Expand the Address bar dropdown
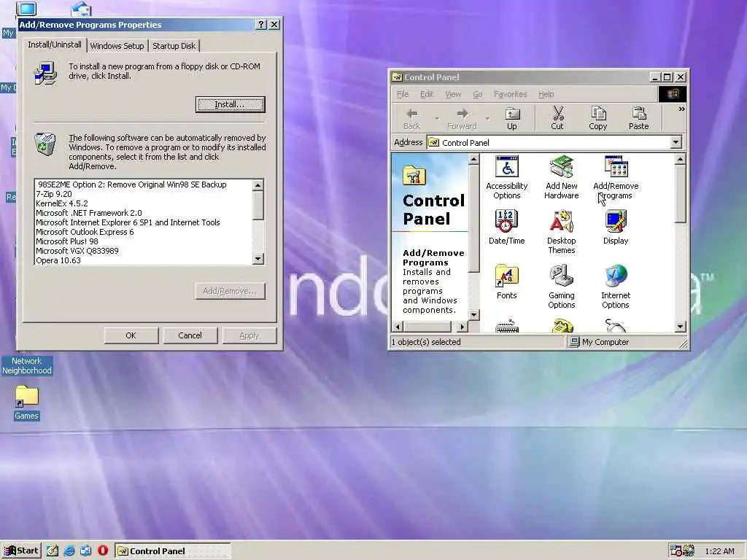747x560 pixels. (x=676, y=142)
